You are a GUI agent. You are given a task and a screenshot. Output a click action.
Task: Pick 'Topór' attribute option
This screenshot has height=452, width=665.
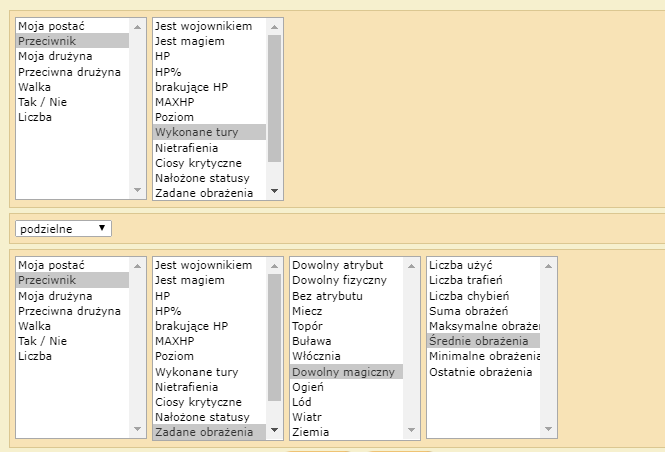point(346,326)
